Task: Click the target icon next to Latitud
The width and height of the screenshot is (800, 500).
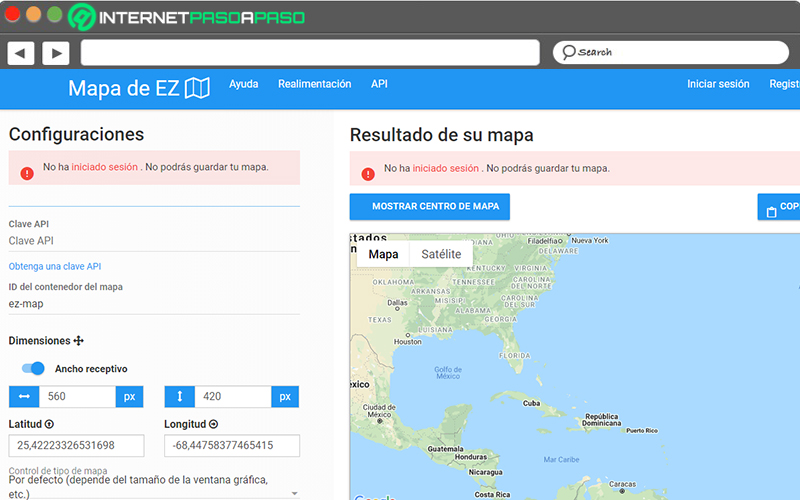Action: tap(49, 424)
